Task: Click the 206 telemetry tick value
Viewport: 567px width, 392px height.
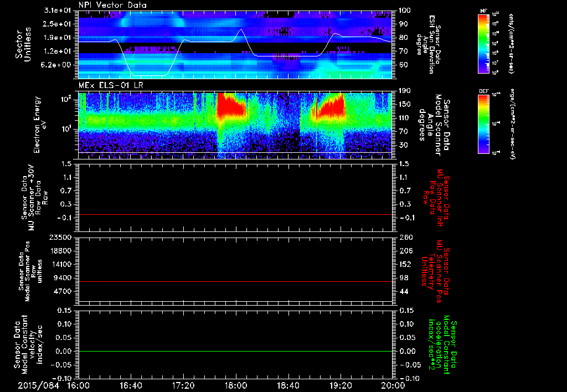Action: (405, 251)
